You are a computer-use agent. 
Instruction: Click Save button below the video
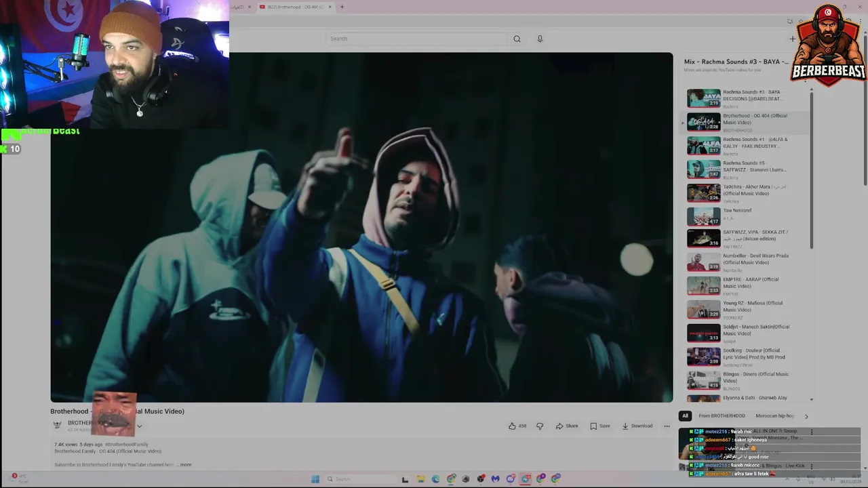point(600,426)
